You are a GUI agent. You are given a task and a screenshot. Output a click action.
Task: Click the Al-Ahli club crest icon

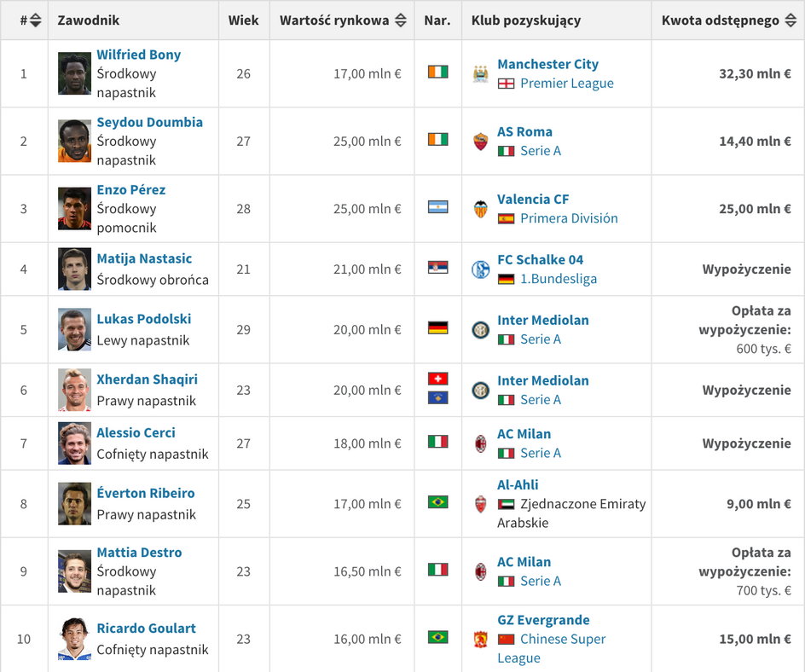coord(481,504)
